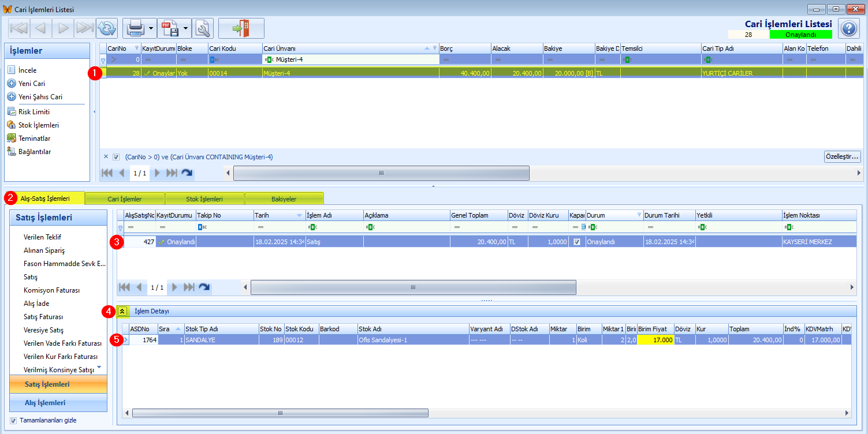Click the exit door icon
Screen dimensions: 868x434
(x=241, y=28)
